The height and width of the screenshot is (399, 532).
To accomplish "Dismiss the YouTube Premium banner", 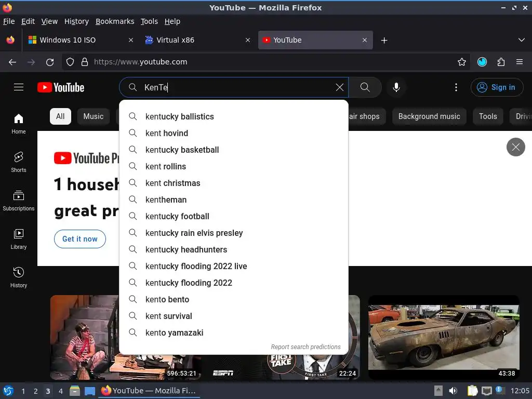I will click(515, 147).
